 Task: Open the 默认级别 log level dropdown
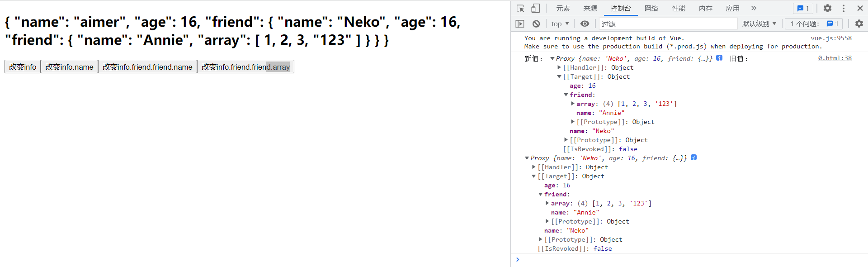pos(759,24)
